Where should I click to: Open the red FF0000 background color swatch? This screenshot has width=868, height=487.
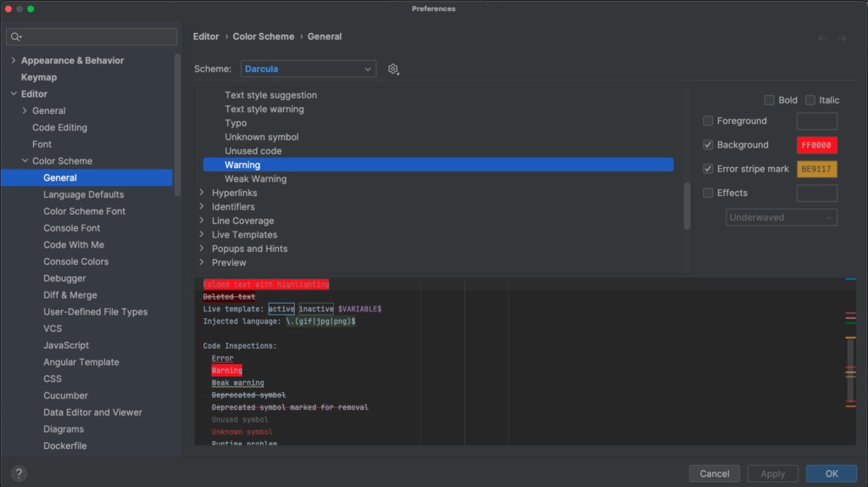816,145
